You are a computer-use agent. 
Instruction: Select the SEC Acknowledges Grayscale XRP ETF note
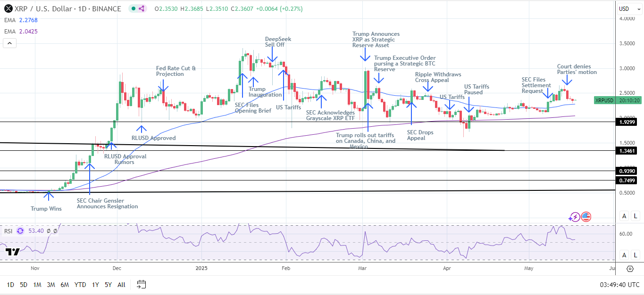coord(330,116)
